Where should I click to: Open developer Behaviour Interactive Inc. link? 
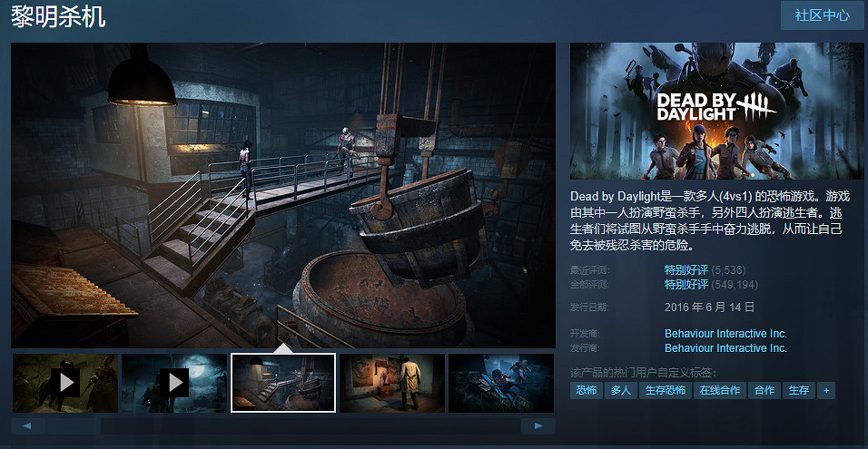point(725,334)
